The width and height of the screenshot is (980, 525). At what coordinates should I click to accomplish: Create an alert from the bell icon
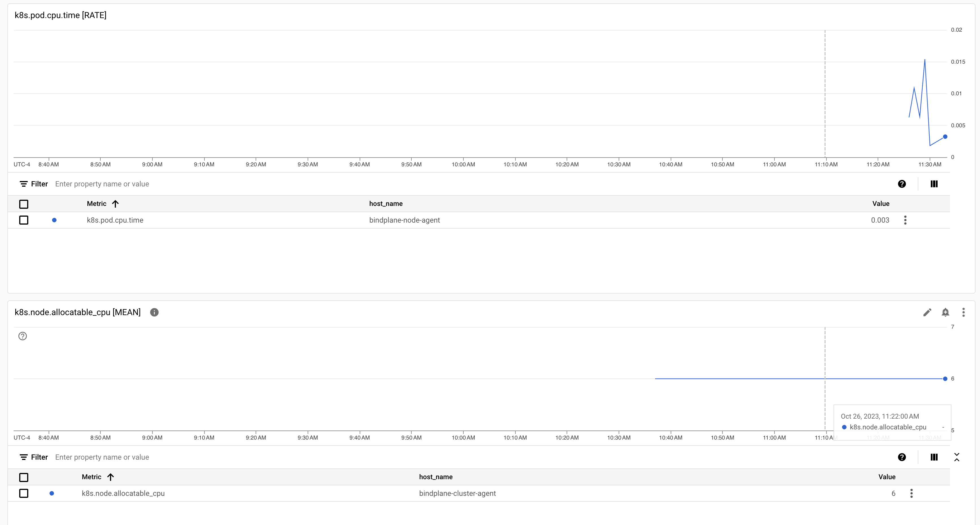946,312
